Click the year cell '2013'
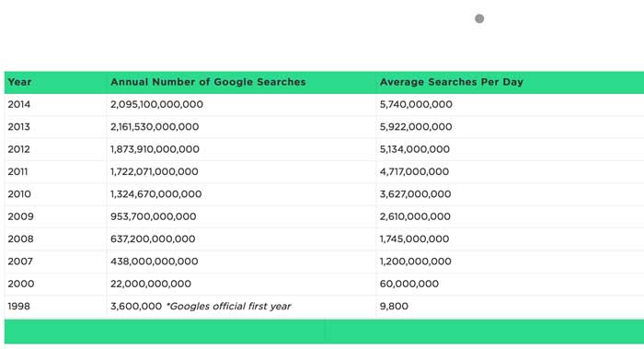 19,126
